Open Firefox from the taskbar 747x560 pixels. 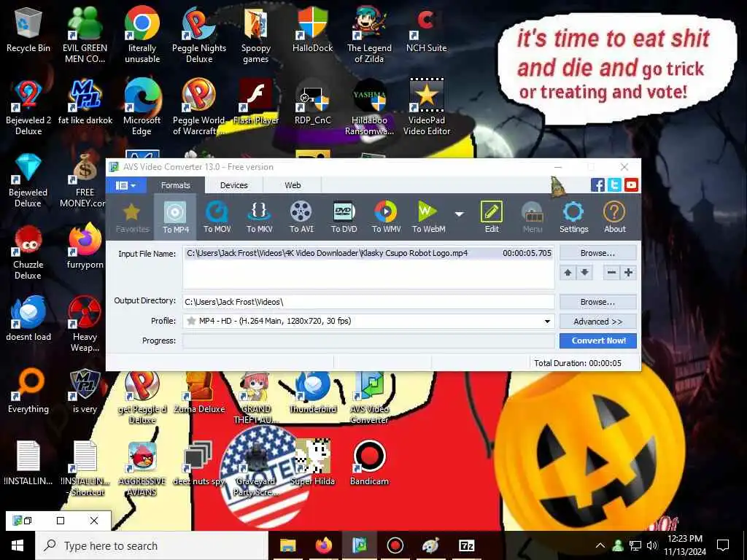coord(323,545)
